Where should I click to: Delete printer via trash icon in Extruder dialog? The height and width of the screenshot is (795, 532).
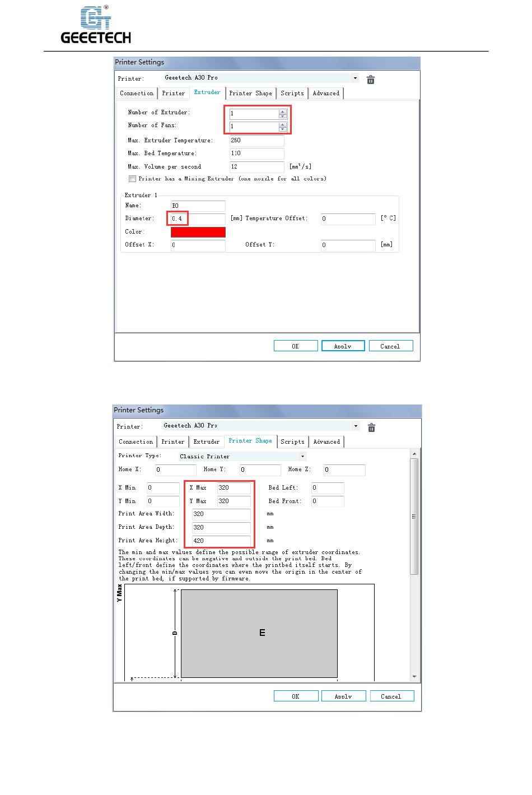coord(371,80)
